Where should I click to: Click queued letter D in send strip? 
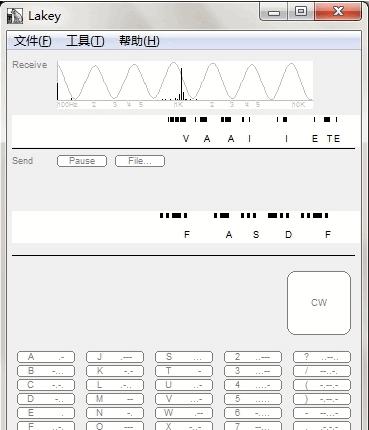pos(288,235)
